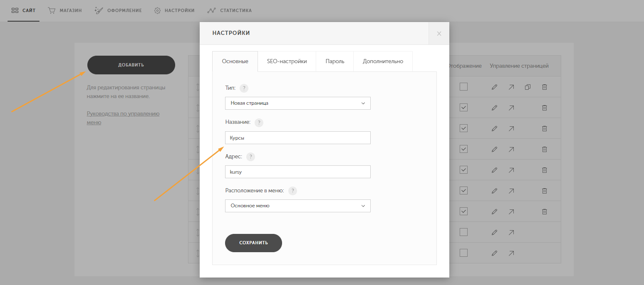This screenshot has height=285, width=644.
Task: Close the Настройки dialog with X
Action: pos(439,34)
